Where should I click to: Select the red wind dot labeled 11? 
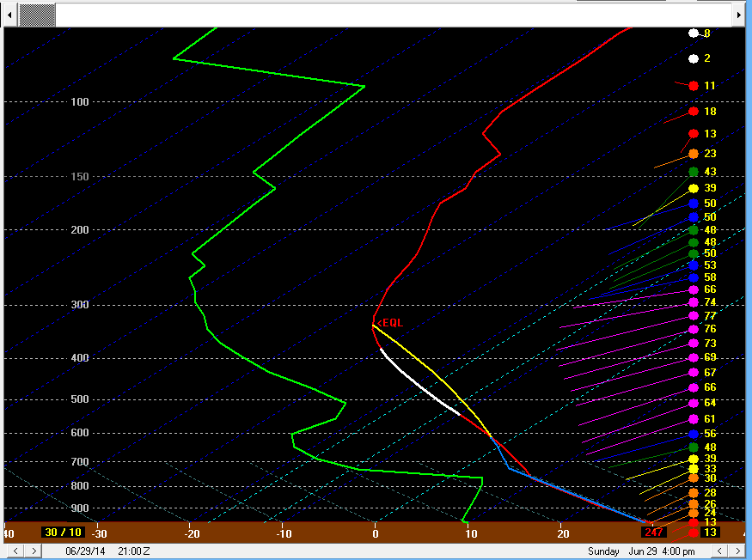click(694, 86)
